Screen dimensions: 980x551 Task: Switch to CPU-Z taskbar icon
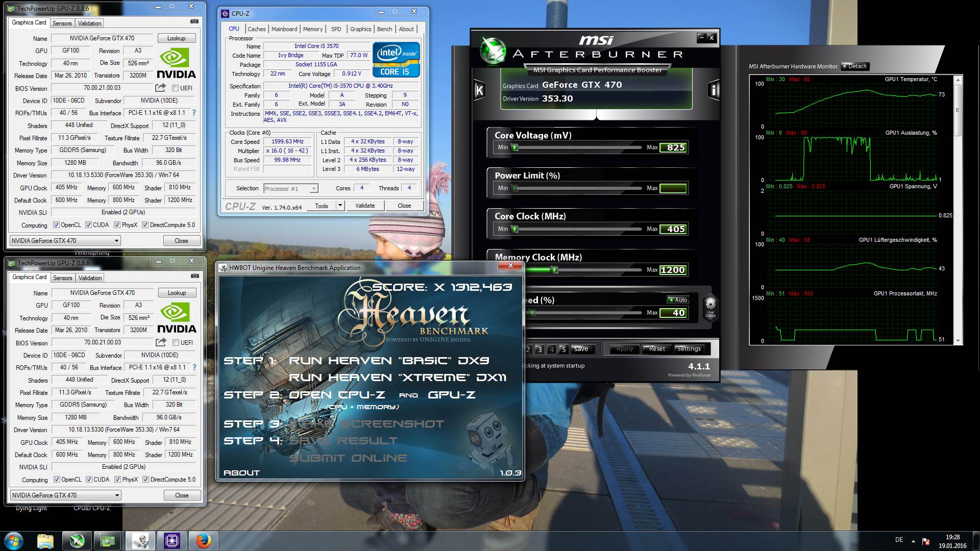click(x=171, y=541)
